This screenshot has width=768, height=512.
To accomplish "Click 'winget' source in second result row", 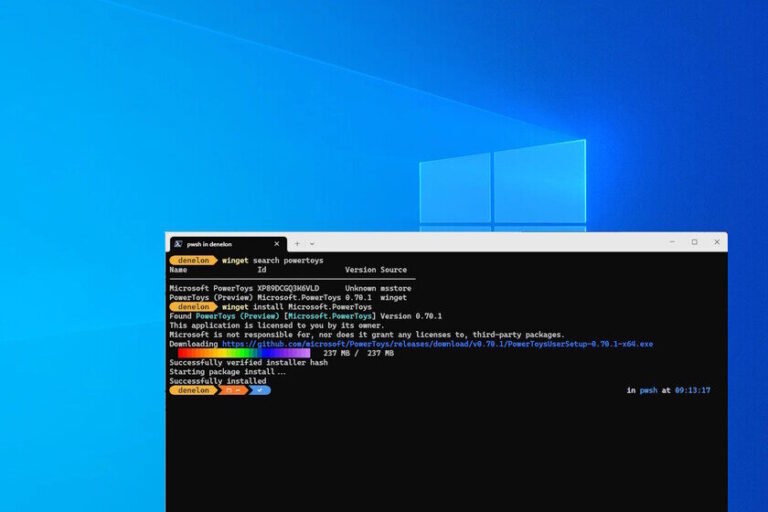I will tap(394, 298).
